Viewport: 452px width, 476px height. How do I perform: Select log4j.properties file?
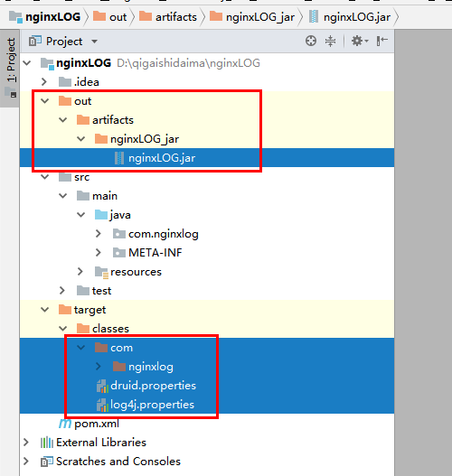pyautogui.click(x=152, y=405)
